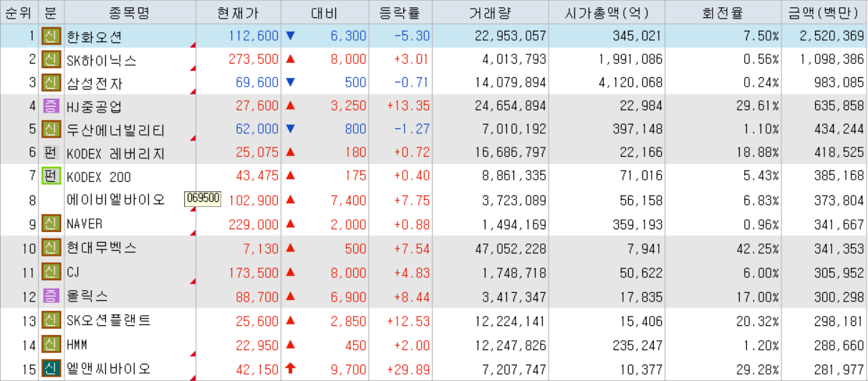Click the 신 badge beside HMM
The width and height of the screenshot is (868, 381).
pyautogui.click(x=50, y=344)
